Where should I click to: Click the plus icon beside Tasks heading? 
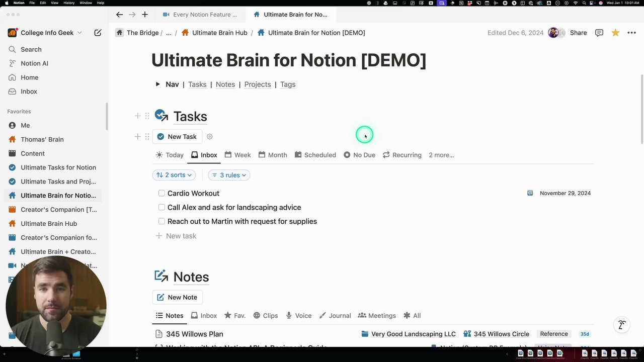[137, 116]
